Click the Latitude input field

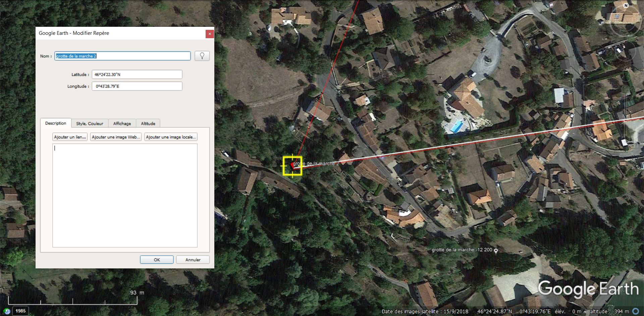137,74
